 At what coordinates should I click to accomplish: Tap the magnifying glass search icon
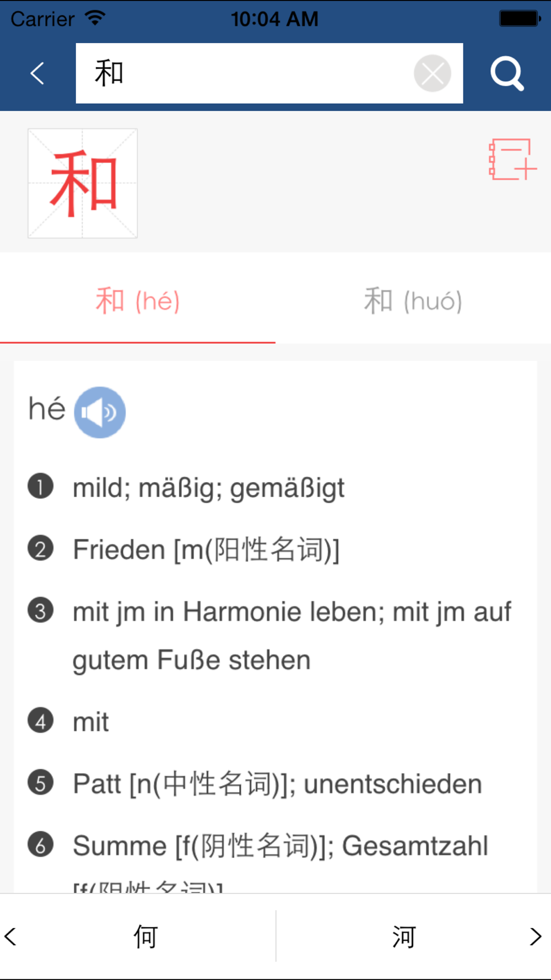(x=506, y=73)
